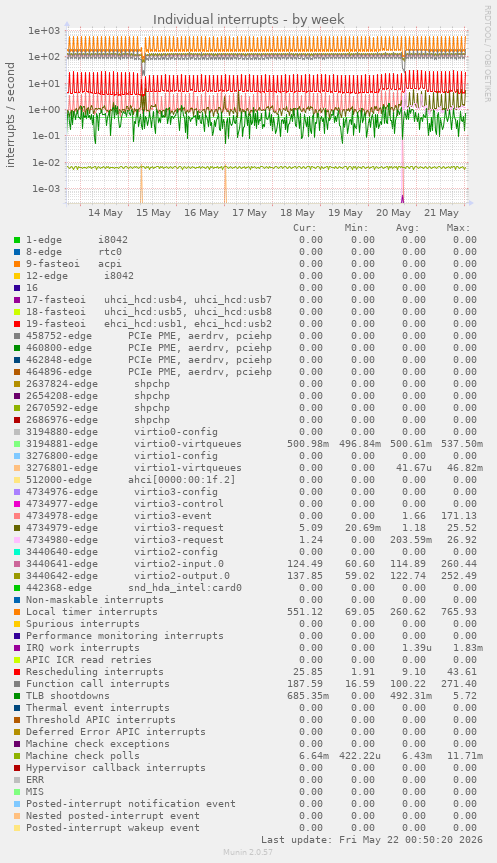Click the Munin 2.0.57 footer text

[x=248, y=852]
